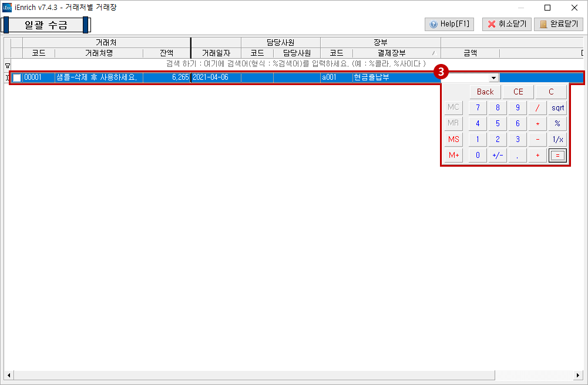The width and height of the screenshot is (588, 385).
Task: Tap calculator digit 7
Action: pyautogui.click(x=478, y=107)
